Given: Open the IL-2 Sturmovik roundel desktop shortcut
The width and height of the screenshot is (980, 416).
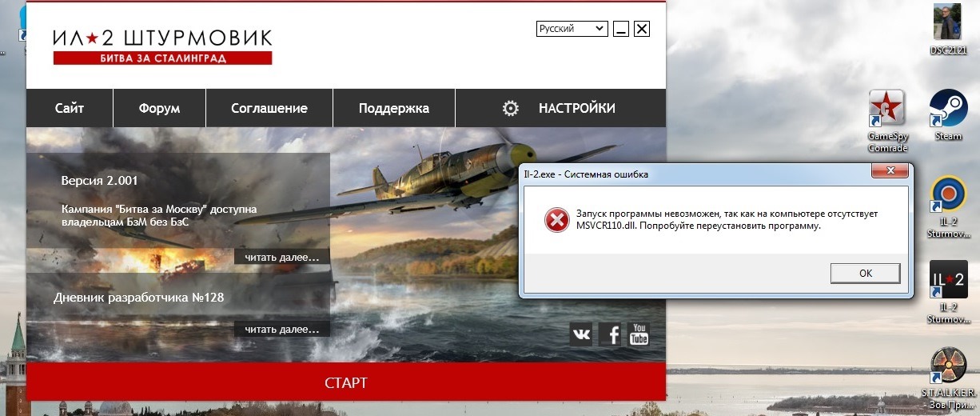Looking at the screenshot, I should point(949,206).
